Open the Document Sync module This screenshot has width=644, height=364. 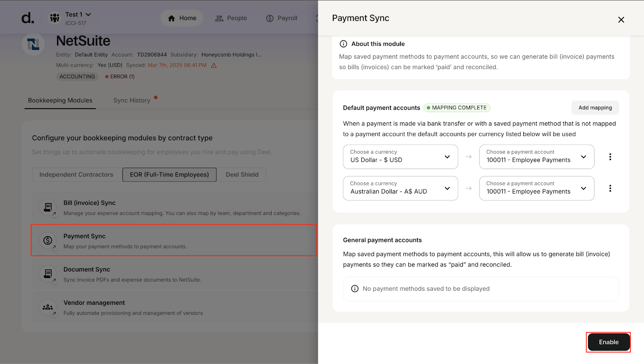pos(175,274)
